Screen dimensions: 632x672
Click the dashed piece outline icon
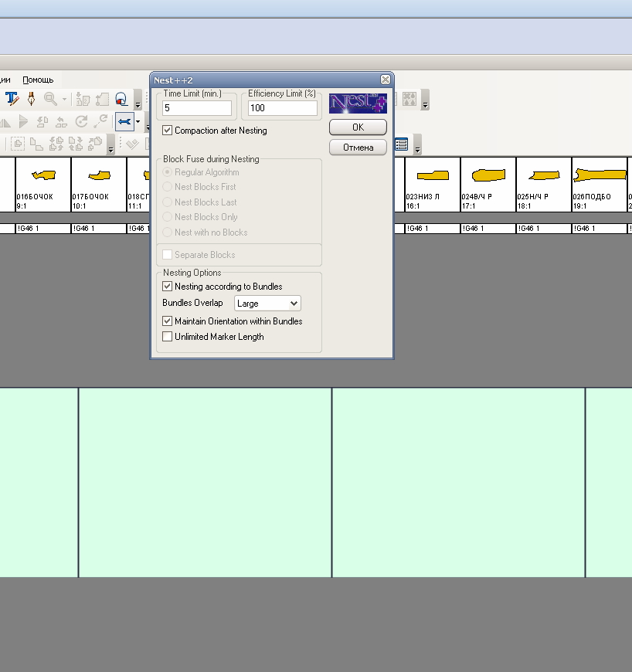point(102,99)
